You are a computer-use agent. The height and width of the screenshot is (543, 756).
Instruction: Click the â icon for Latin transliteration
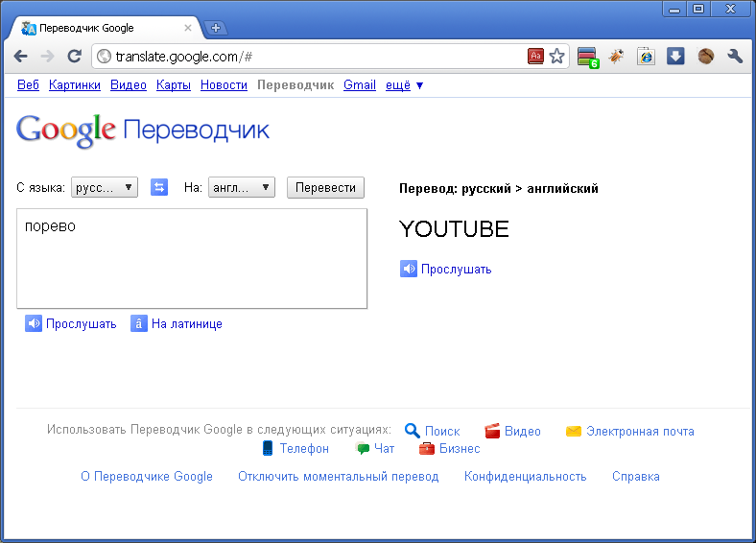click(x=139, y=323)
